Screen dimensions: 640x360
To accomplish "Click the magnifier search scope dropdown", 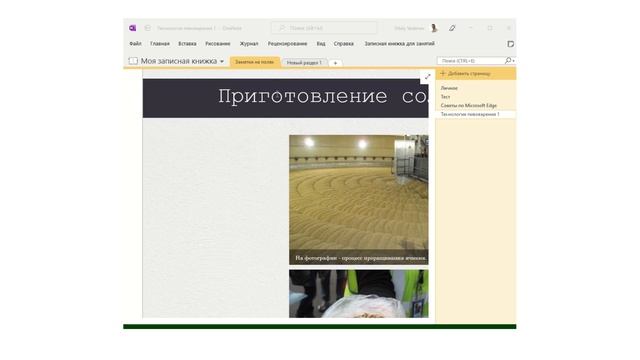I will tap(509, 61).
